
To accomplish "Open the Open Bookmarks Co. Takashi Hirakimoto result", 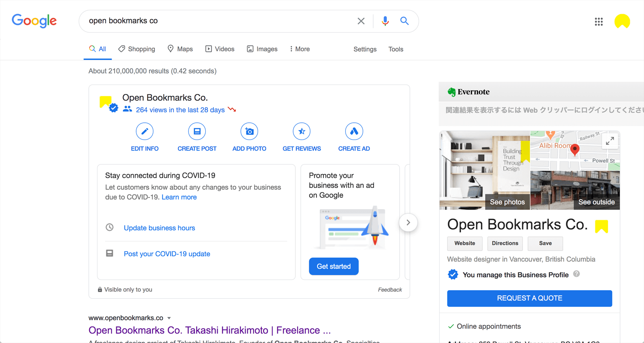I will coord(210,330).
